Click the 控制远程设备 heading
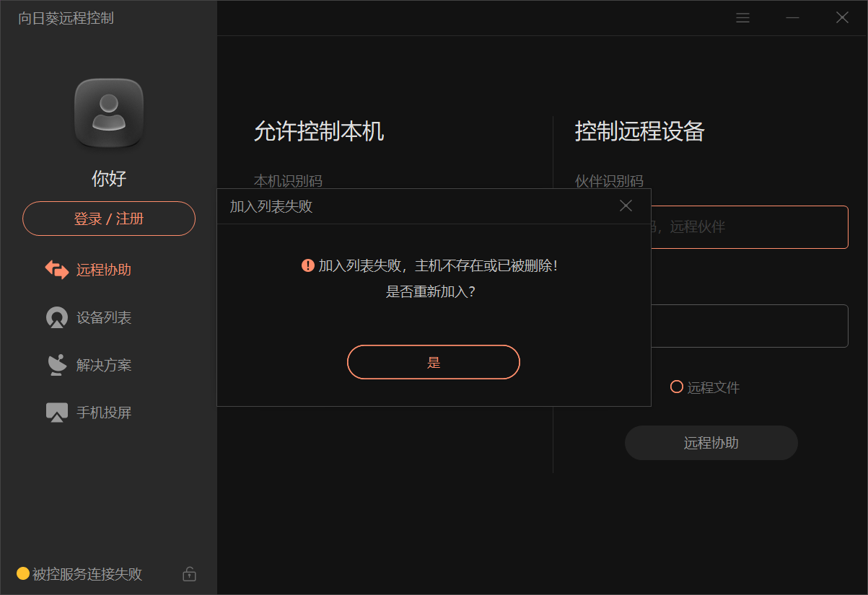Image resolution: width=868 pixels, height=595 pixels. tap(640, 131)
